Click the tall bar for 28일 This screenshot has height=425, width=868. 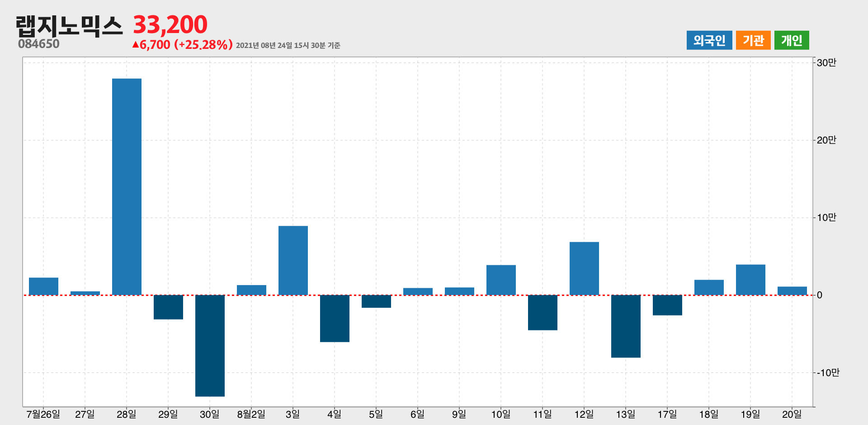tap(127, 187)
